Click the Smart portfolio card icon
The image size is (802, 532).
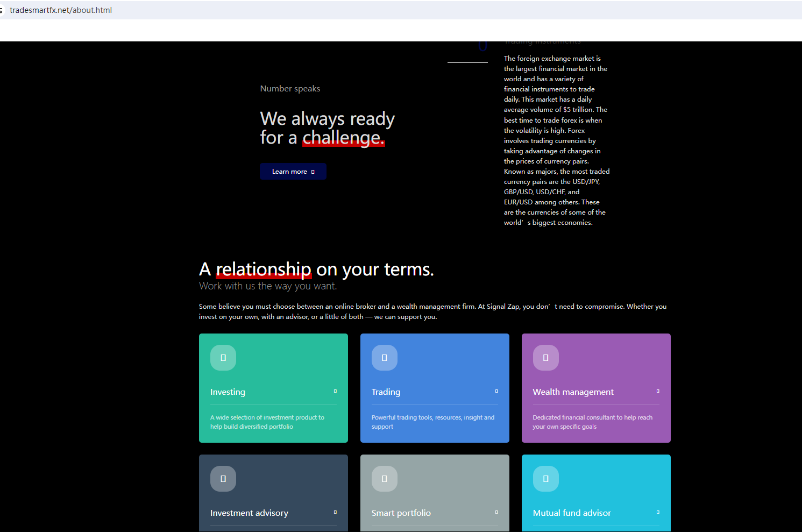[385, 479]
